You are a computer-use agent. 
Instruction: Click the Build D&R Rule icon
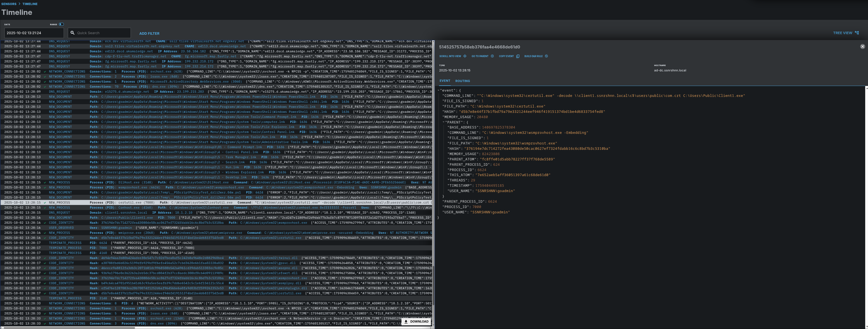pyautogui.click(x=546, y=56)
